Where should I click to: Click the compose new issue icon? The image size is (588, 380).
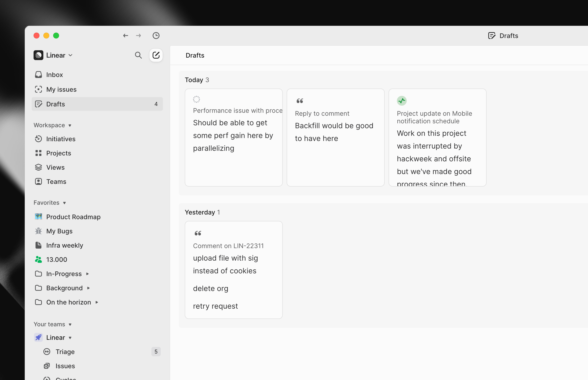[x=156, y=55]
